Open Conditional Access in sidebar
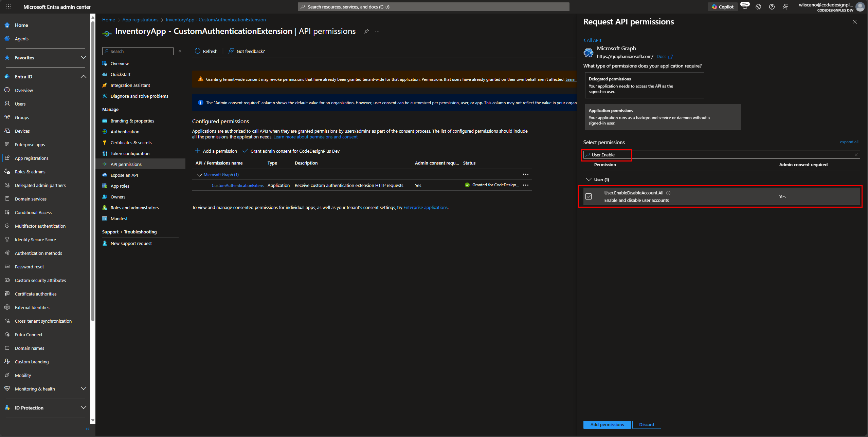The height and width of the screenshot is (437, 868). (x=33, y=212)
